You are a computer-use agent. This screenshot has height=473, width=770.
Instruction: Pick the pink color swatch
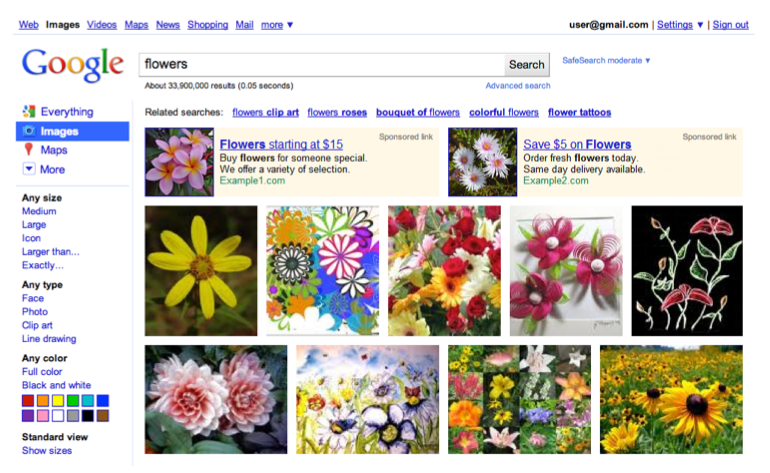pos(43,416)
